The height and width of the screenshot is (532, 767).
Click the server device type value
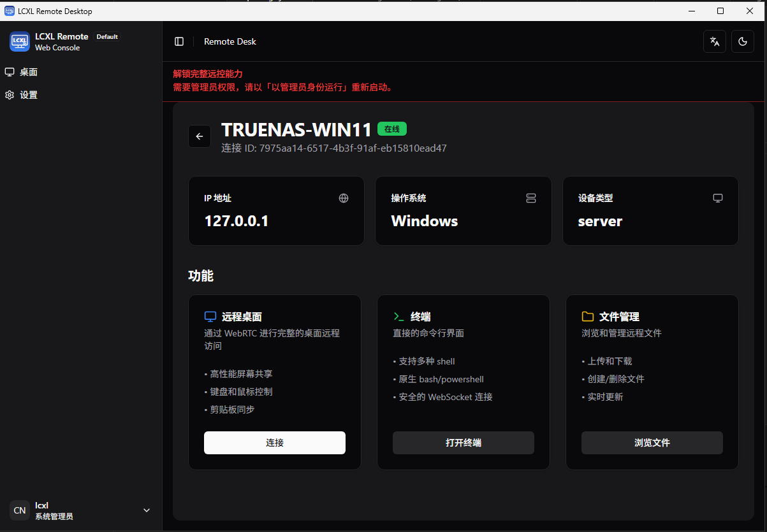[x=600, y=222]
